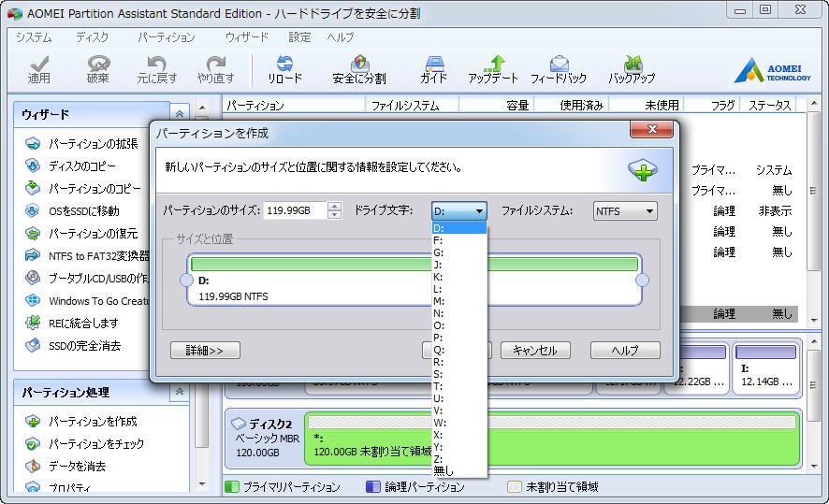
Task: Select パーティションを作成 in sidebar operations
Action: 81,421
